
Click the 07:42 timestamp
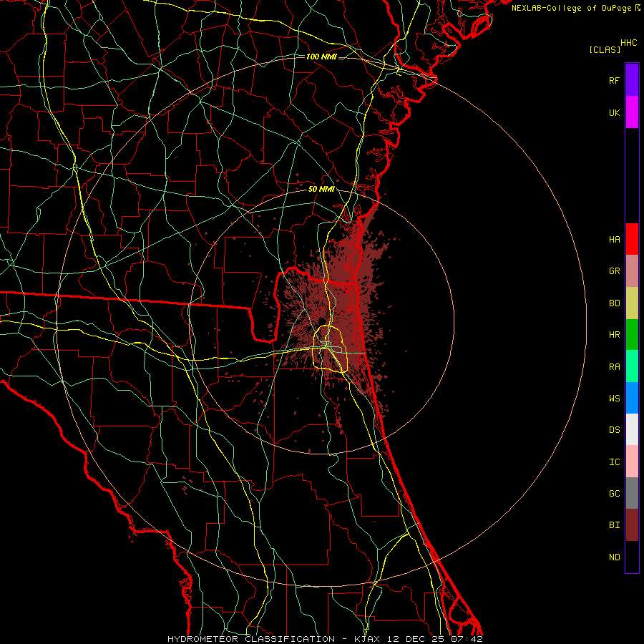coord(469,639)
